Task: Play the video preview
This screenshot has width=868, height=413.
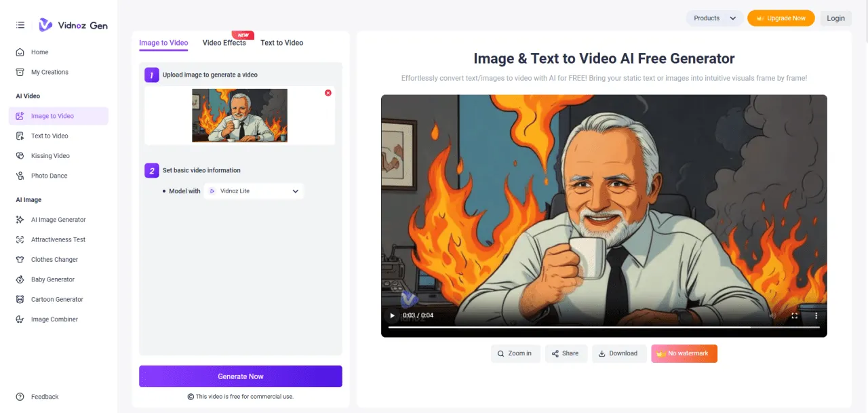Action: [391, 315]
